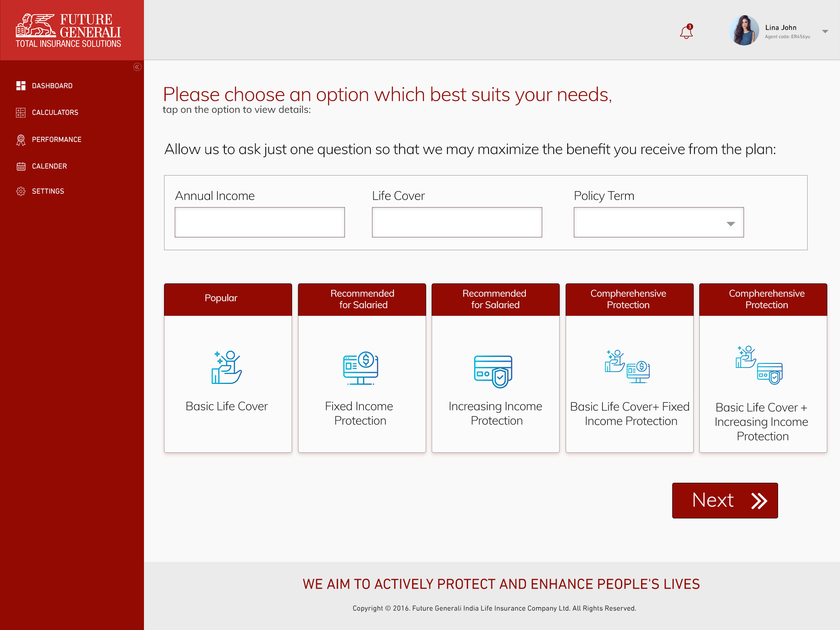Expand the Lina John profile menu arrow
This screenshot has height=630, width=840.
825,32
